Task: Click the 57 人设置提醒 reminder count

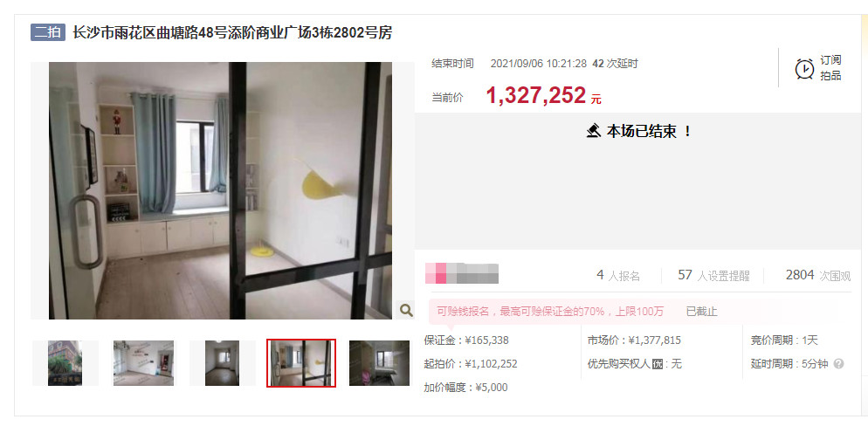Action: coord(713,275)
